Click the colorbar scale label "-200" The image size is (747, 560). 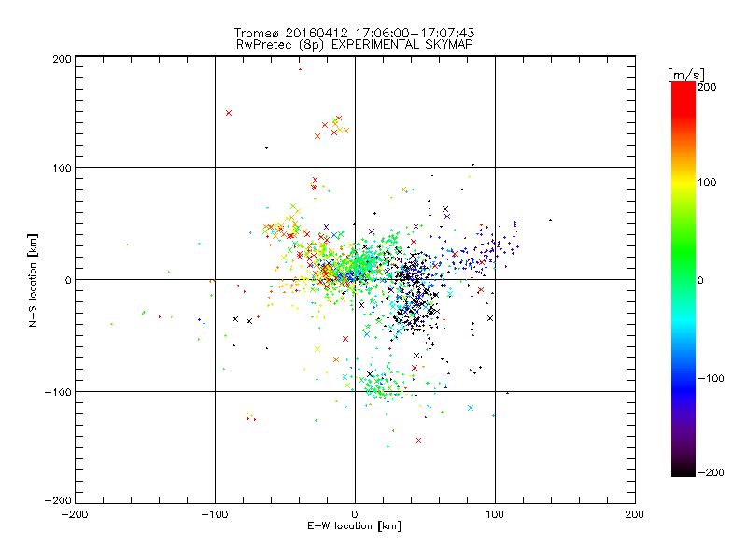[712, 472]
